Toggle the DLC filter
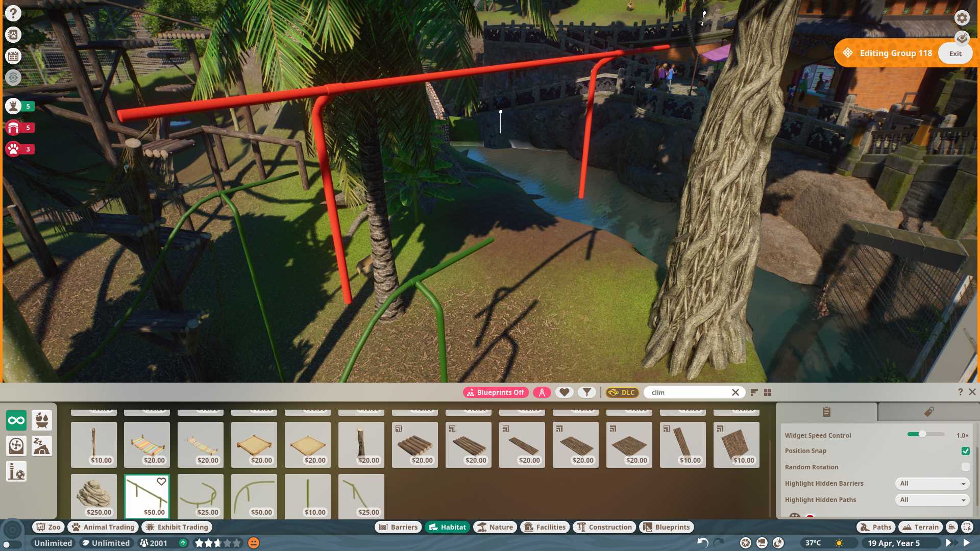Screen dimensions: 980x551 (622, 392)
